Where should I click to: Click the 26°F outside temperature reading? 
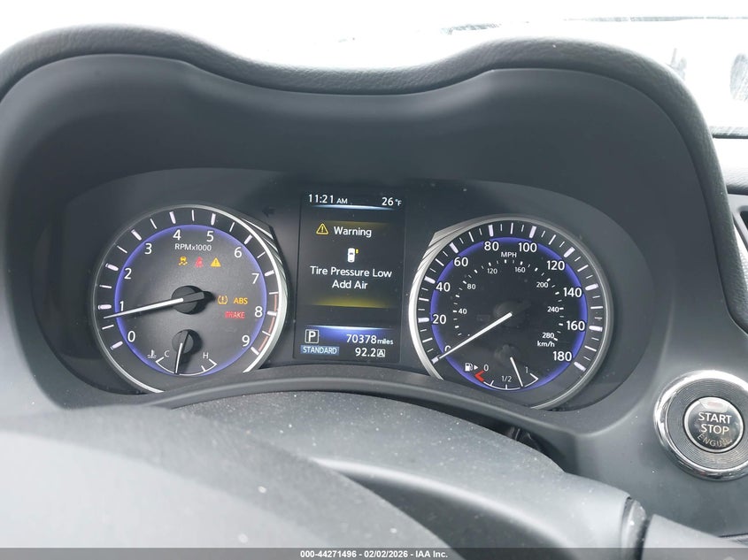coord(390,202)
